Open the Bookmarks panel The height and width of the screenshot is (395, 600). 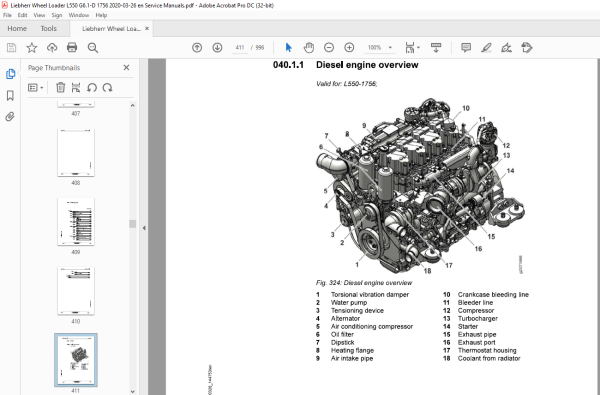[10, 95]
